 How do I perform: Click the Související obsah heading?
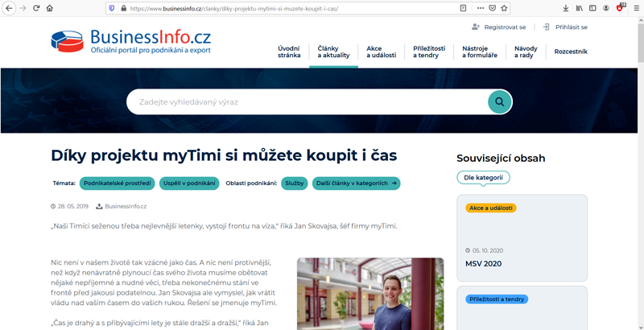click(501, 158)
